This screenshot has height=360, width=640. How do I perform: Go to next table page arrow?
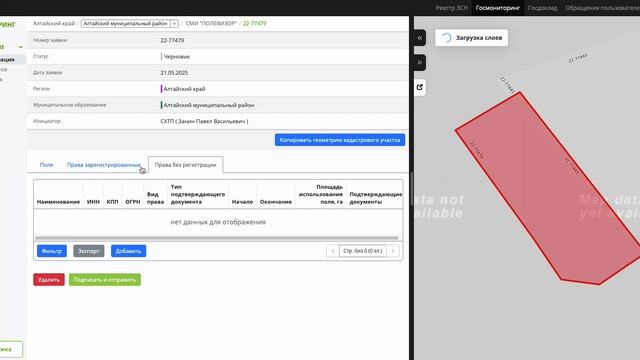pyautogui.click(x=393, y=251)
